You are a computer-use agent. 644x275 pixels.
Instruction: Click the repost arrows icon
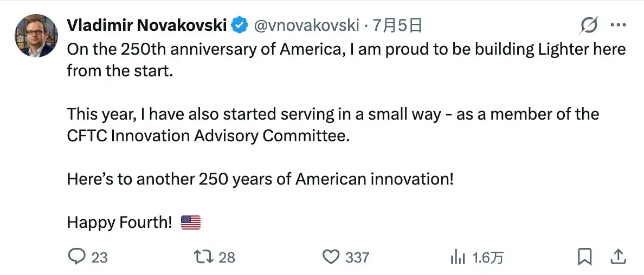point(203,257)
